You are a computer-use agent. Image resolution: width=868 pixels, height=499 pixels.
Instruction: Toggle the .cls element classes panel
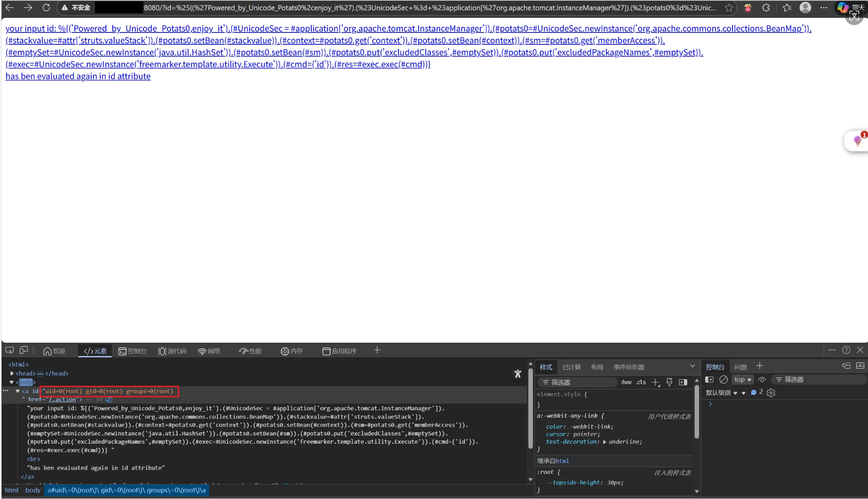click(641, 382)
